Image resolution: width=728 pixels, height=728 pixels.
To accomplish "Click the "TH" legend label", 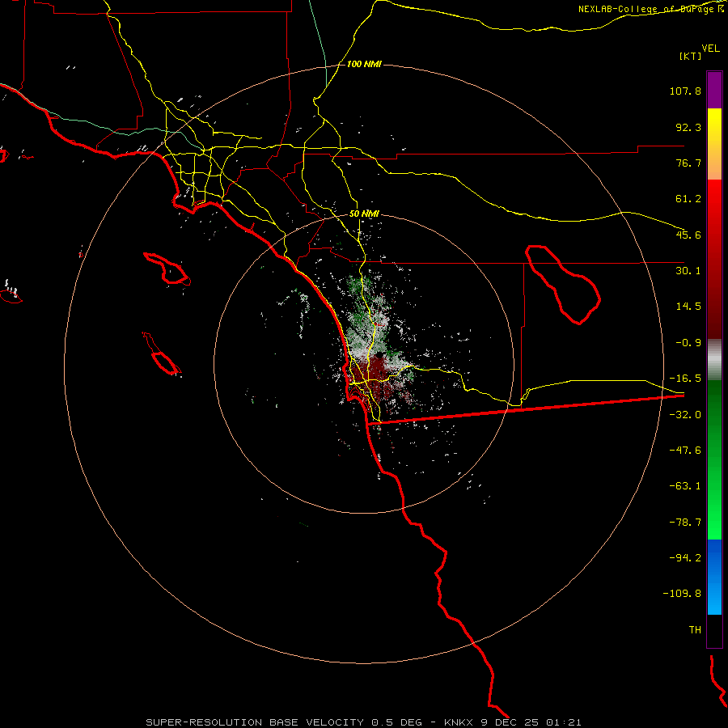I will (695, 630).
